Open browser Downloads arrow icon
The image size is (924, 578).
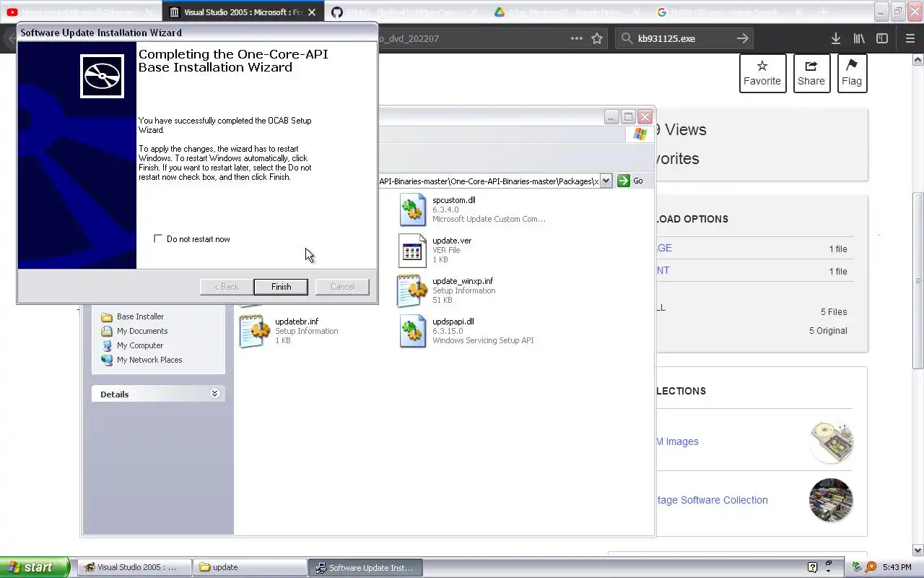click(x=836, y=38)
